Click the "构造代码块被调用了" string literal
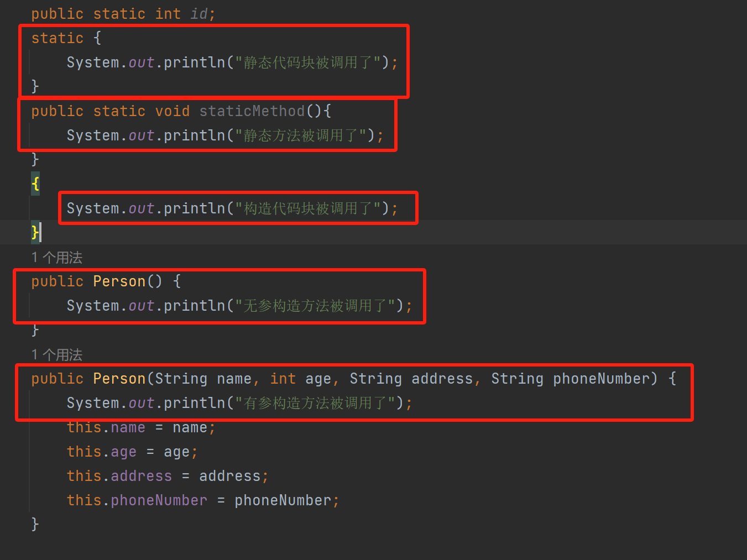 tap(308, 208)
